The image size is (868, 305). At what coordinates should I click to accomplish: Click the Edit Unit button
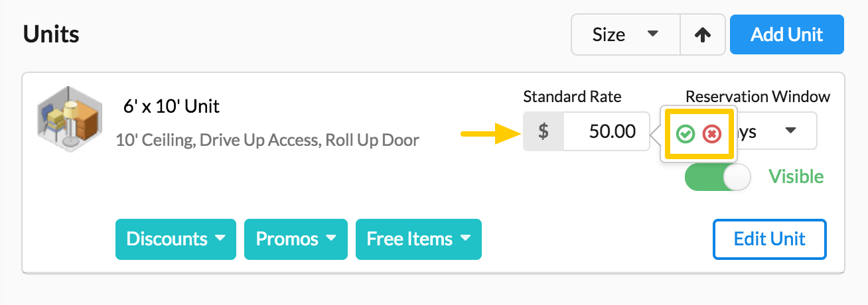(x=770, y=239)
